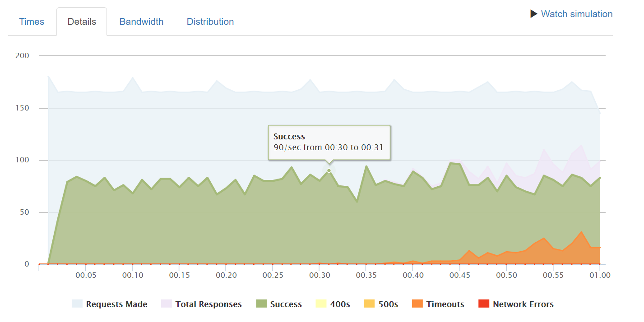This screenshot has width=644, height=322.
Task: Click the orange Timeouts legend swatch
Action: click(417, 304)
